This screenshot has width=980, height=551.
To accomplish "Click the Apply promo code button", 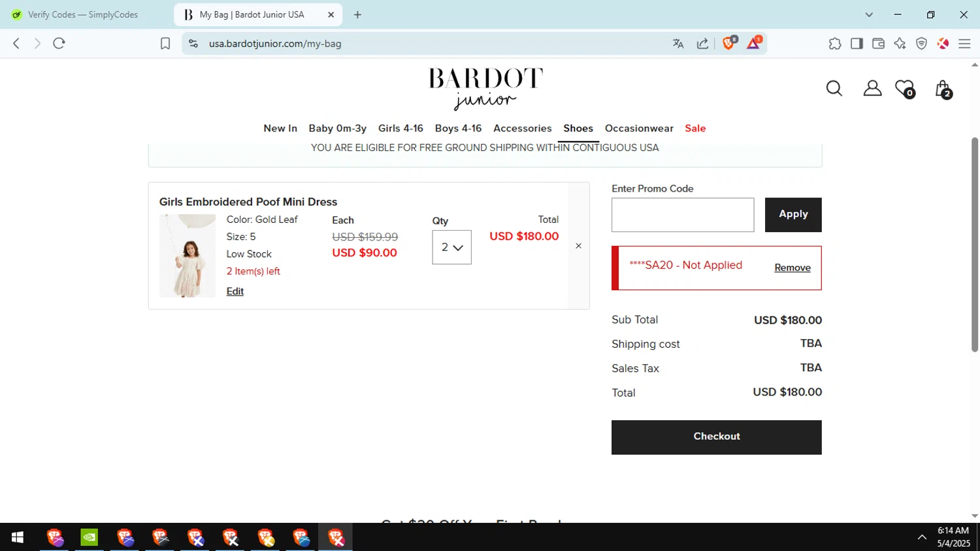I will click(793, 214).
